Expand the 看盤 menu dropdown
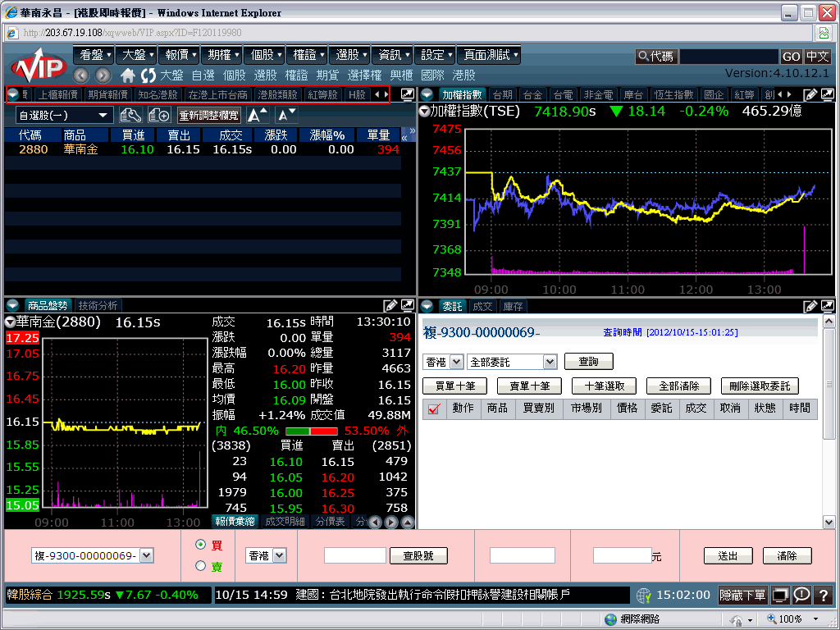Viewport: 840px width, 630px height. point(97,55)
